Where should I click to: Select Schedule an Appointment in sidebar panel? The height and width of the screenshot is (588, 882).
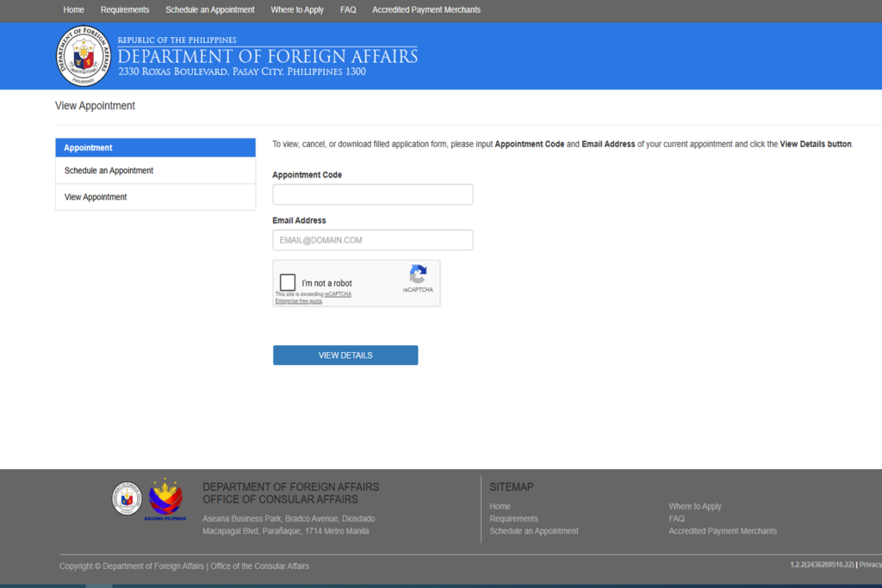(155, 170)
